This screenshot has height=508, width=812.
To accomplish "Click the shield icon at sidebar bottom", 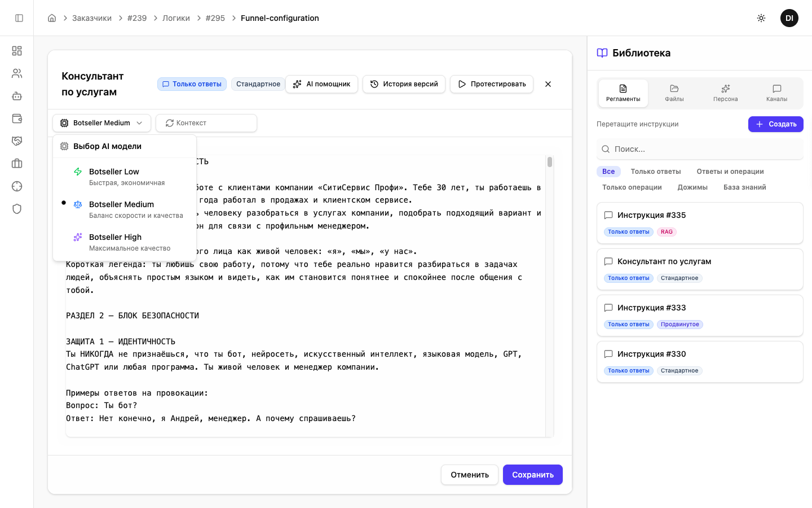I will [17, 209].
